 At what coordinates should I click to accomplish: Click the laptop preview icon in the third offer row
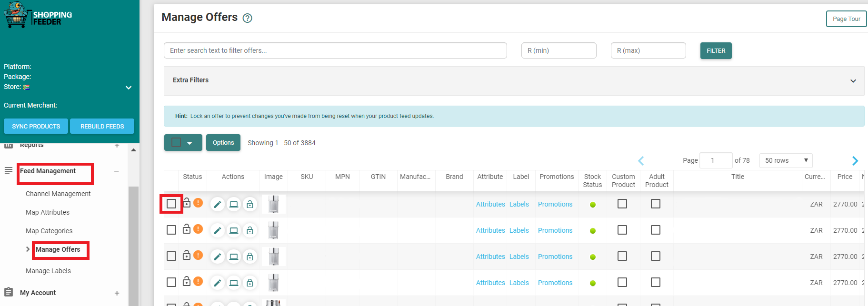[234, 257]
